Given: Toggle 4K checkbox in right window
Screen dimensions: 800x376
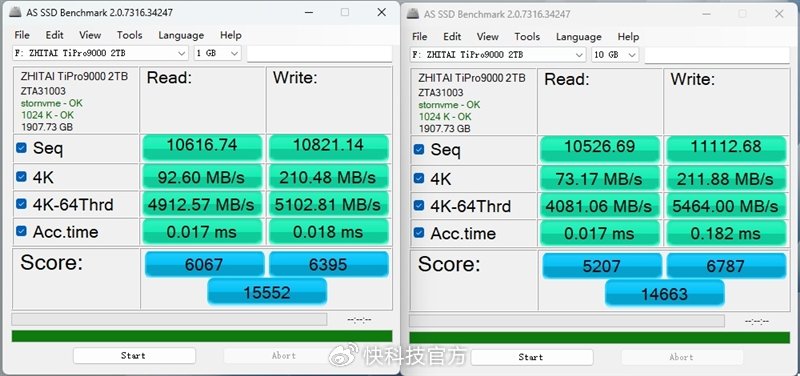Looking at the screenshot, I should pos(418,178).
